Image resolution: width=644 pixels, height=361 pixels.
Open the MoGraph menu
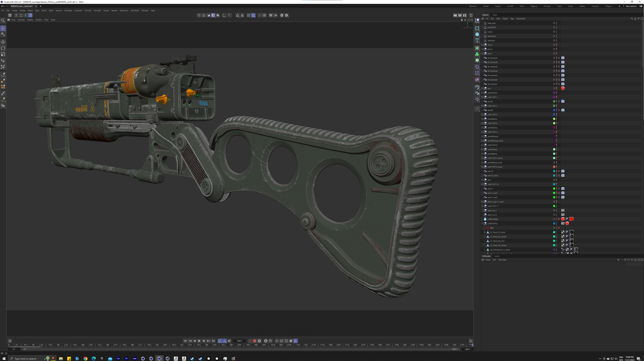tap(68, 11)
